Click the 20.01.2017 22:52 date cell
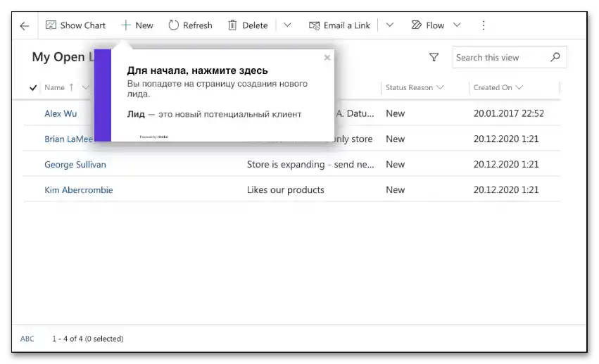The image size is (599, 364). point(508,113)
